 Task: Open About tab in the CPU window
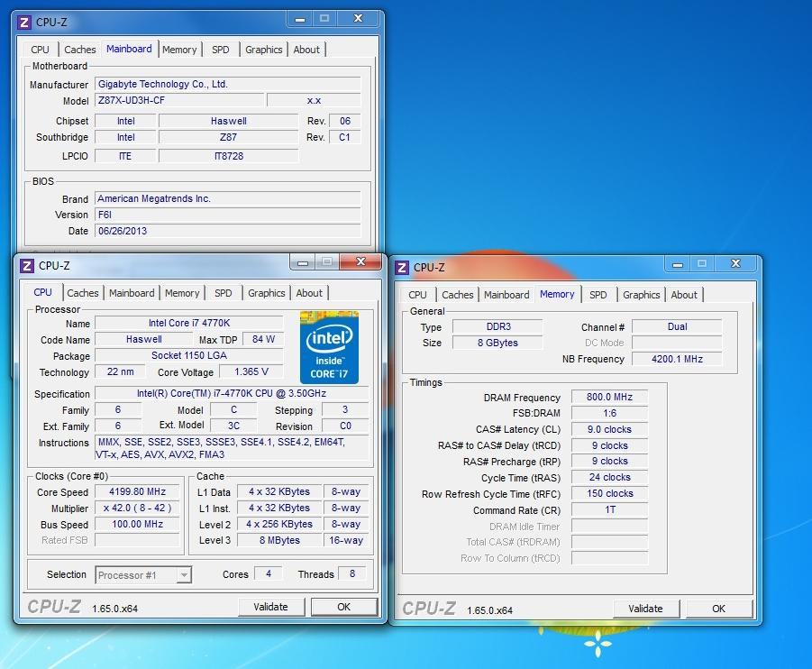pos(309,293)
